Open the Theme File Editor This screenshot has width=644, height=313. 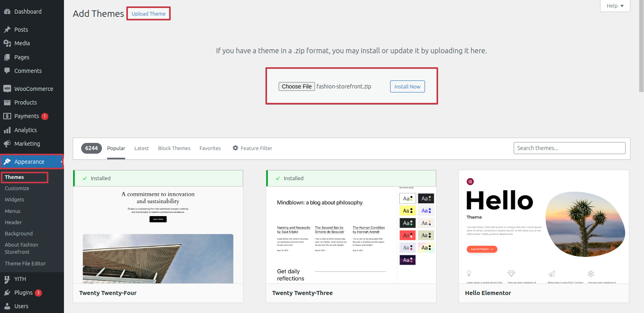point(25,264)
